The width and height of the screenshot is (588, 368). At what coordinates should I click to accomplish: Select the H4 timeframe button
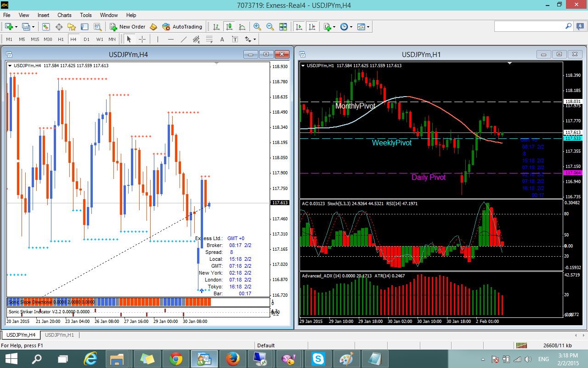pyautogui.click(x=73, y=39)
